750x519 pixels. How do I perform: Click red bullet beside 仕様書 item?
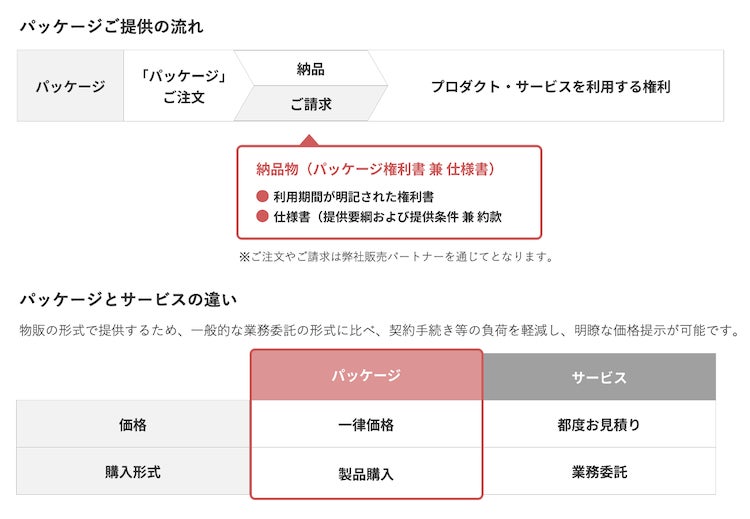pyautogui.click(x=263, y=216)
